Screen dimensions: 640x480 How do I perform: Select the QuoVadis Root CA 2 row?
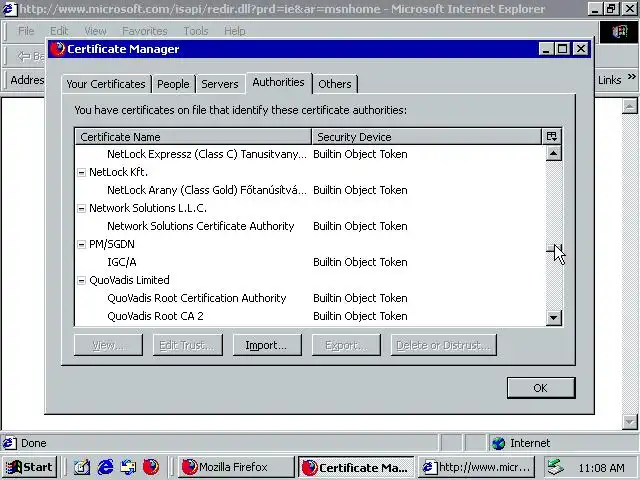coord(310,316)
